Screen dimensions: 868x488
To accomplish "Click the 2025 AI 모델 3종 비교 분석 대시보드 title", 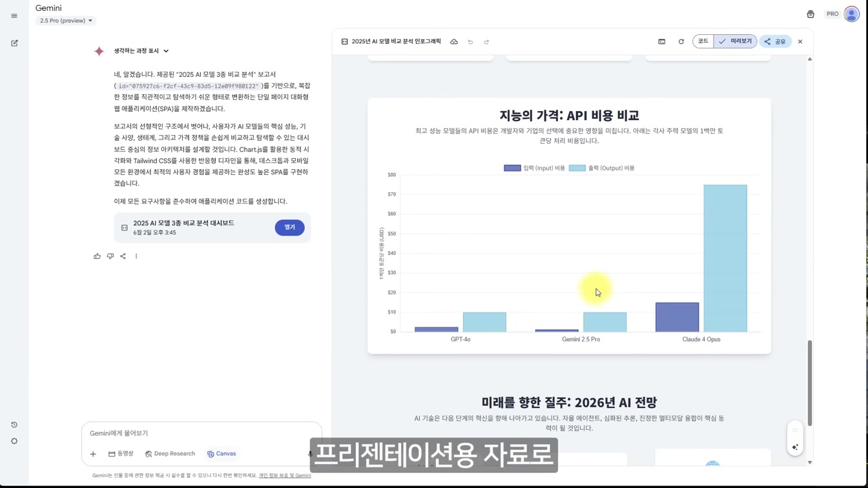I will coord(183,223).
